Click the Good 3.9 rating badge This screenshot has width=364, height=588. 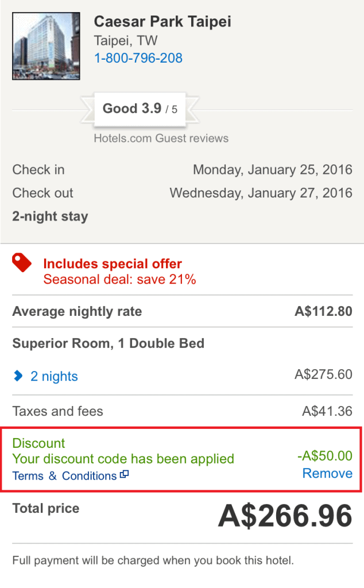tap(140, 109)
